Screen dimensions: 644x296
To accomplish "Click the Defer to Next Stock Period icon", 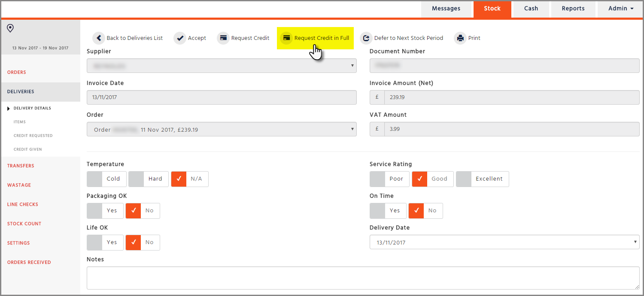I will (366, 38).
